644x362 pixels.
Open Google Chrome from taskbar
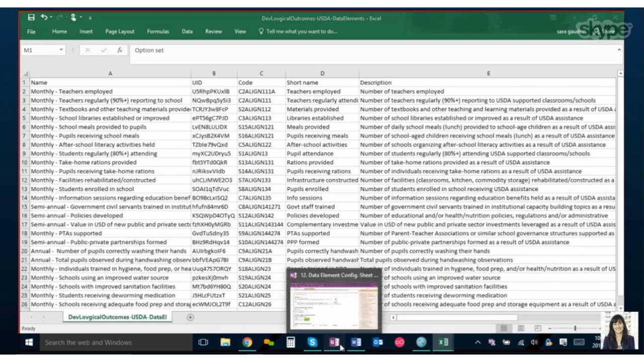click(247, 342)
